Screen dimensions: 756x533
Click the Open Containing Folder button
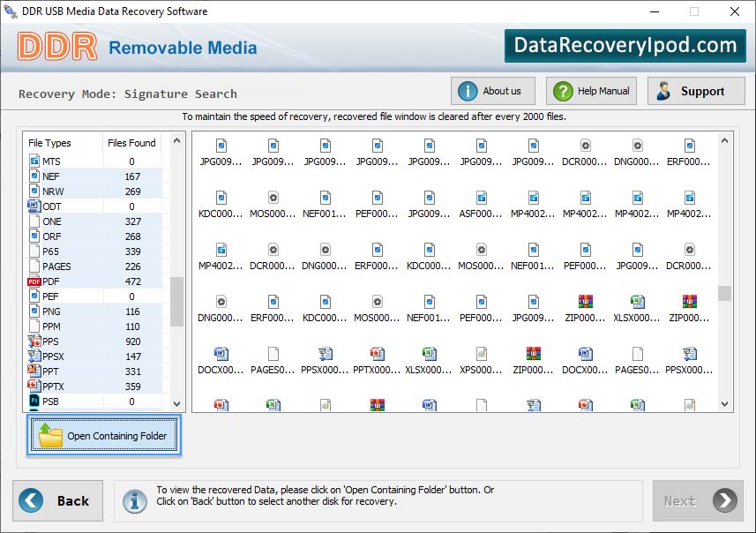click(x=104, y=435)
